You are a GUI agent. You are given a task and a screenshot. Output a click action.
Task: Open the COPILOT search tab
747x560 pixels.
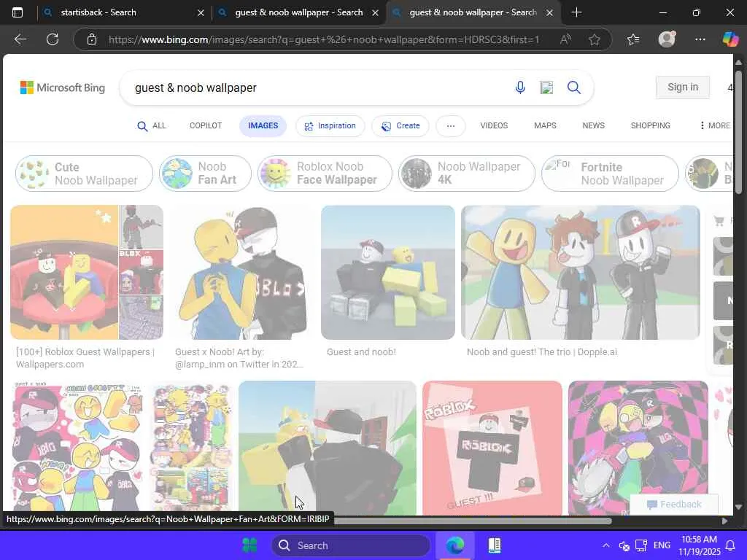[206, 125]
